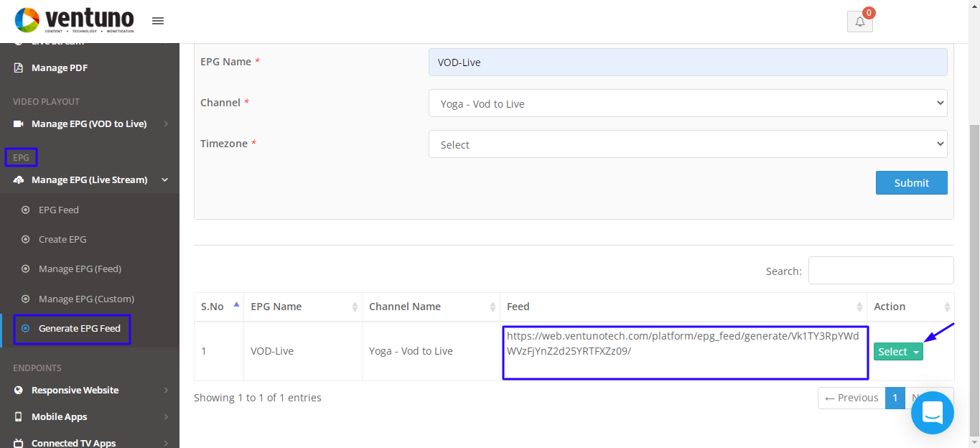Image resolution: width=980 pixels, height=448 pixels.
Task: Go to Create EPG page
Action: pyautogui.click(x=62, y=240)
